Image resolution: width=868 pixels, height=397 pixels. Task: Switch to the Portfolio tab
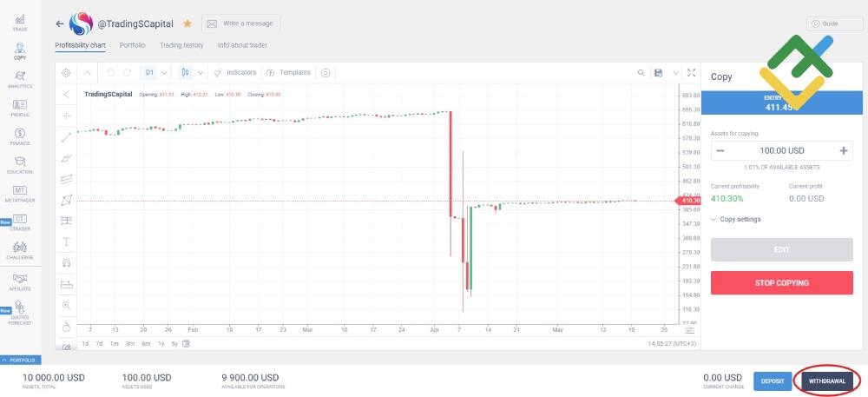point(132,45)
